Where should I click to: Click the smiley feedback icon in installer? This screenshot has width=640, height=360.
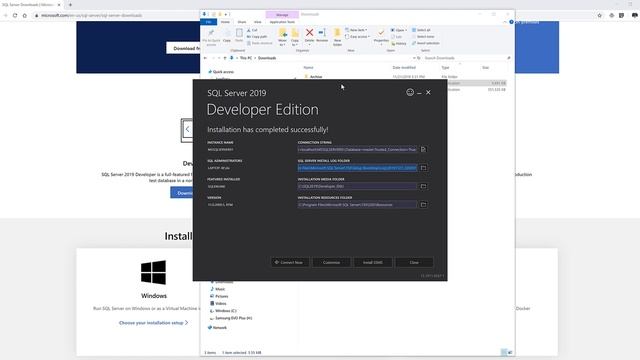pyautogui.click(x=410, y=92)
